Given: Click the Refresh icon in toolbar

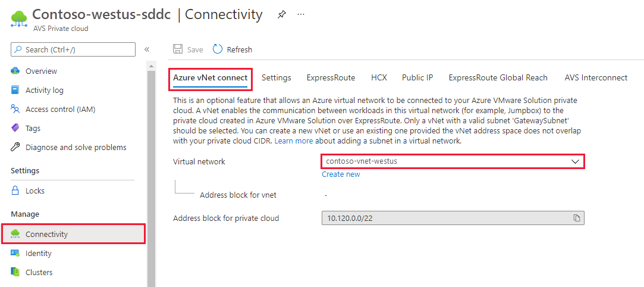Looking at the screenshot, I should 218,49.
